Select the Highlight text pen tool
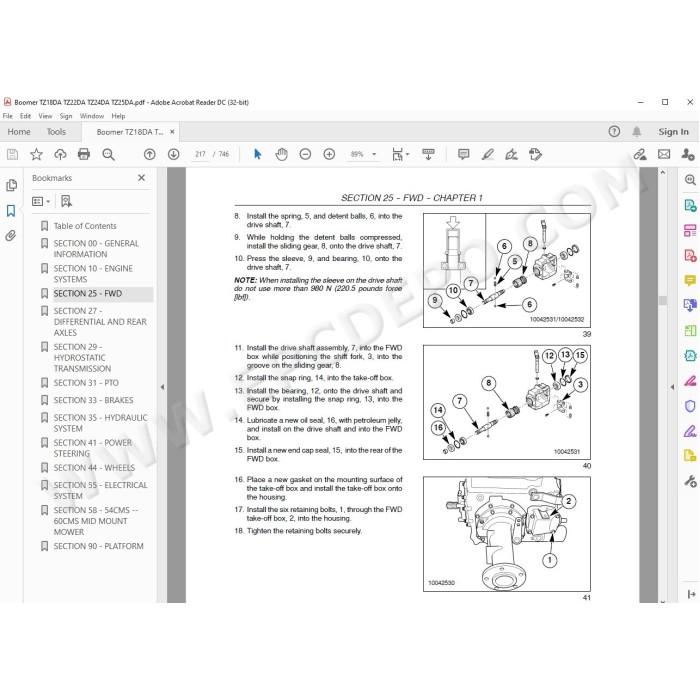 [x=488, y=154]
